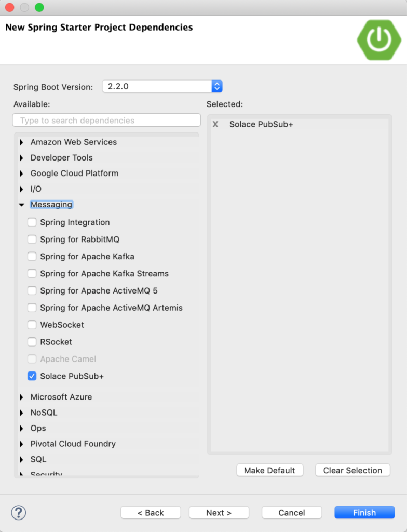Select Solace PubSub+ in the Selected list
The width and height of the screenshot is (407, 532).
(261, 124)
